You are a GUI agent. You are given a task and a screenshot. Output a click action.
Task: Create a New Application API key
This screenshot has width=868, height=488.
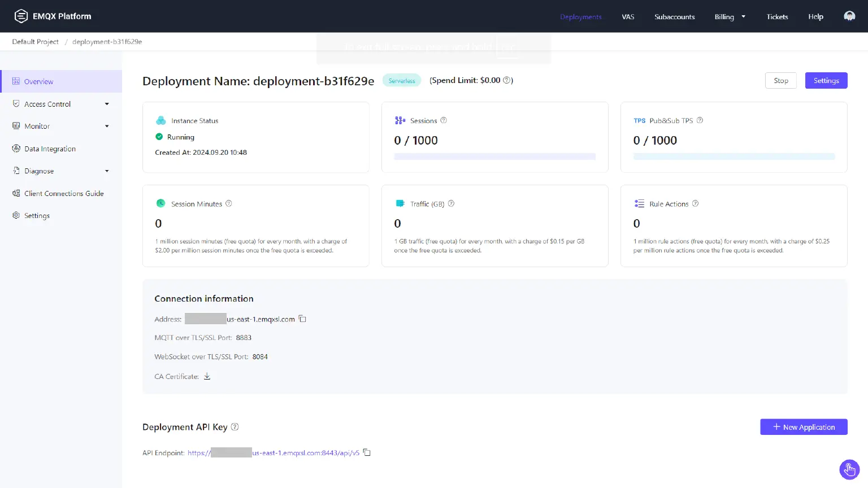(804, 426)
